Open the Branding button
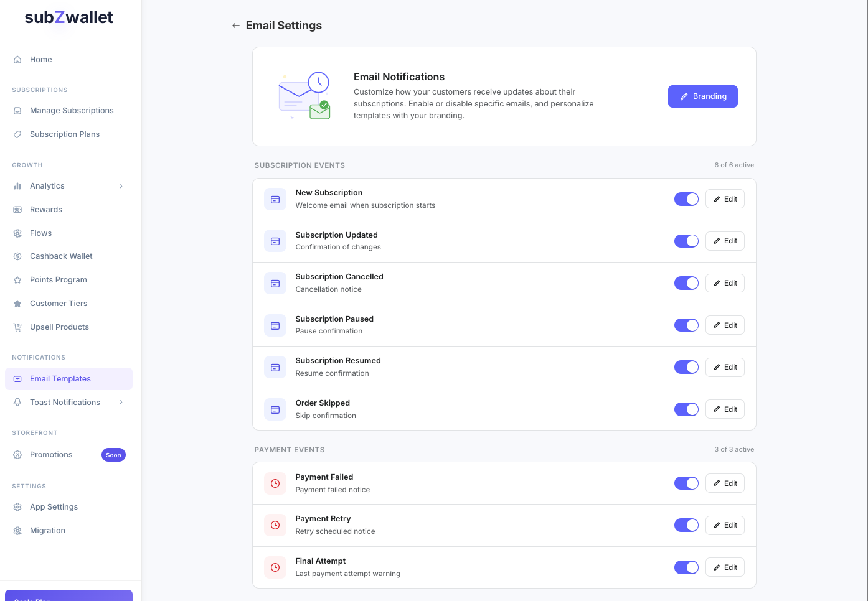This screenshot has height=601, width=868. pos(702,96)
